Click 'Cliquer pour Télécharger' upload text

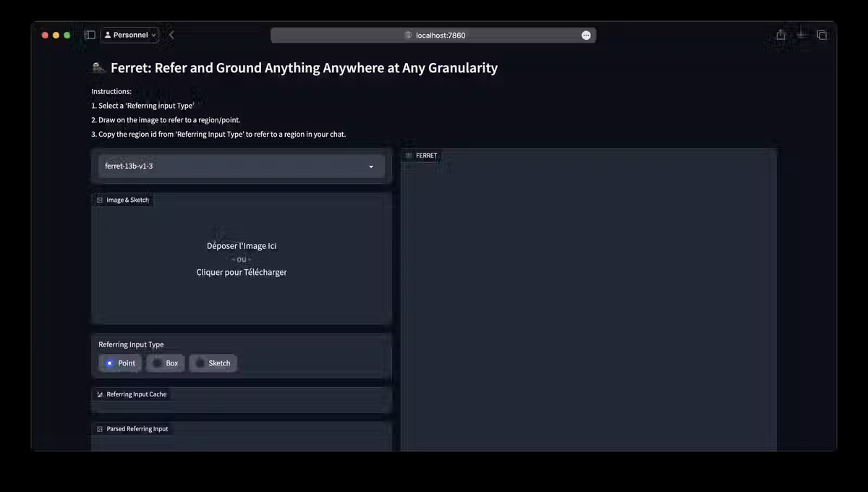click(242, 272)
